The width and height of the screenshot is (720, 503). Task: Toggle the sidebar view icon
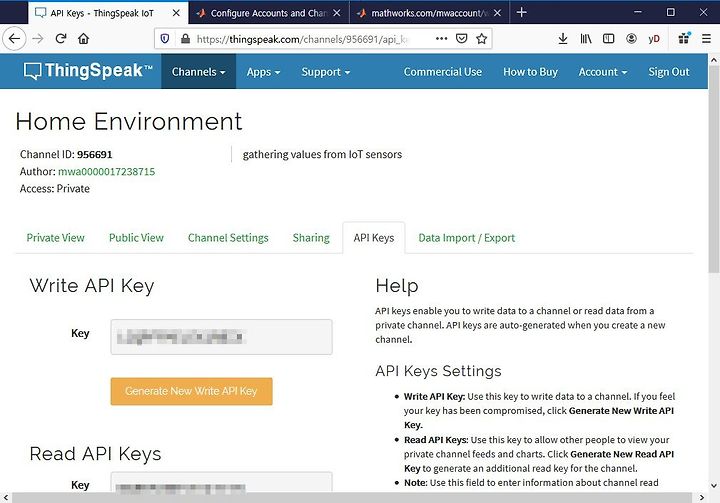coord(608,39)
